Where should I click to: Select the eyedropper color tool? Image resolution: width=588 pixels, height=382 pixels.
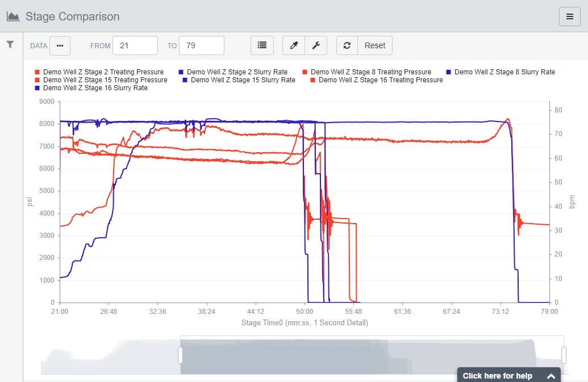point(294,45)
